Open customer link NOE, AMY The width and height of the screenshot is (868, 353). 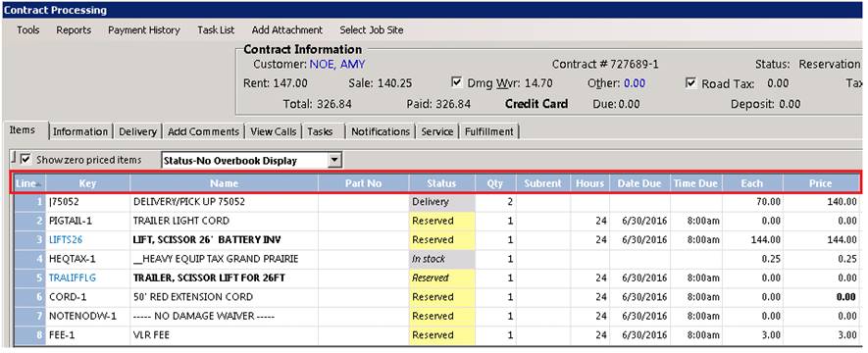tap(337, 64)
